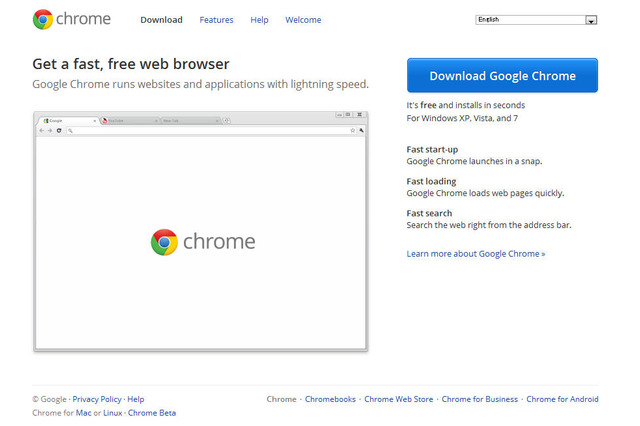Expand the English language dropdown
The image size is (640, 426).
536,20
